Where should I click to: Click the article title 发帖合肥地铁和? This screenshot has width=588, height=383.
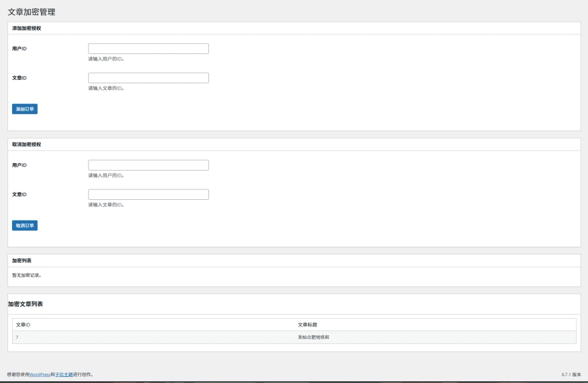pyautogui.click(x=314, y=337)
